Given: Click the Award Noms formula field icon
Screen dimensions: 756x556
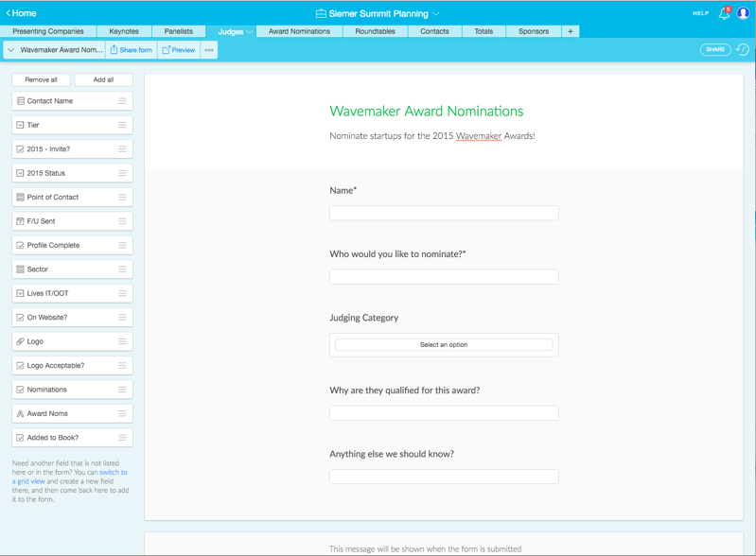Looking at the screenshot, I should click(x=20, y=413).
